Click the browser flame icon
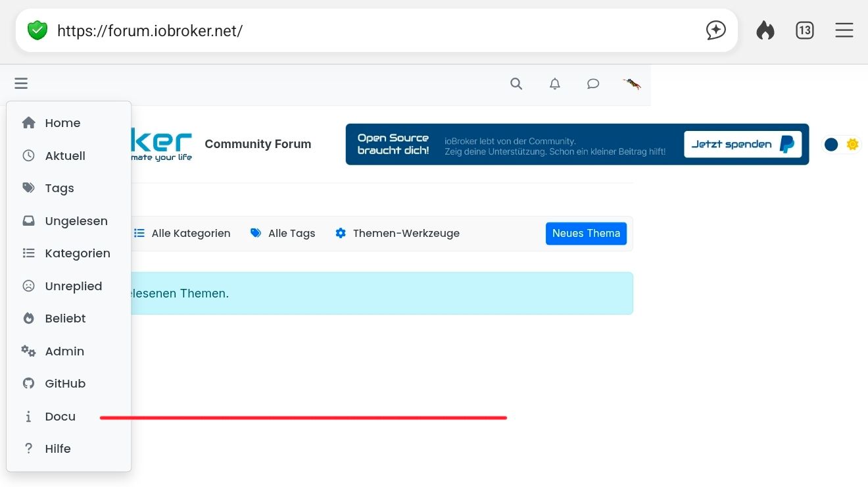 point(765,30)
